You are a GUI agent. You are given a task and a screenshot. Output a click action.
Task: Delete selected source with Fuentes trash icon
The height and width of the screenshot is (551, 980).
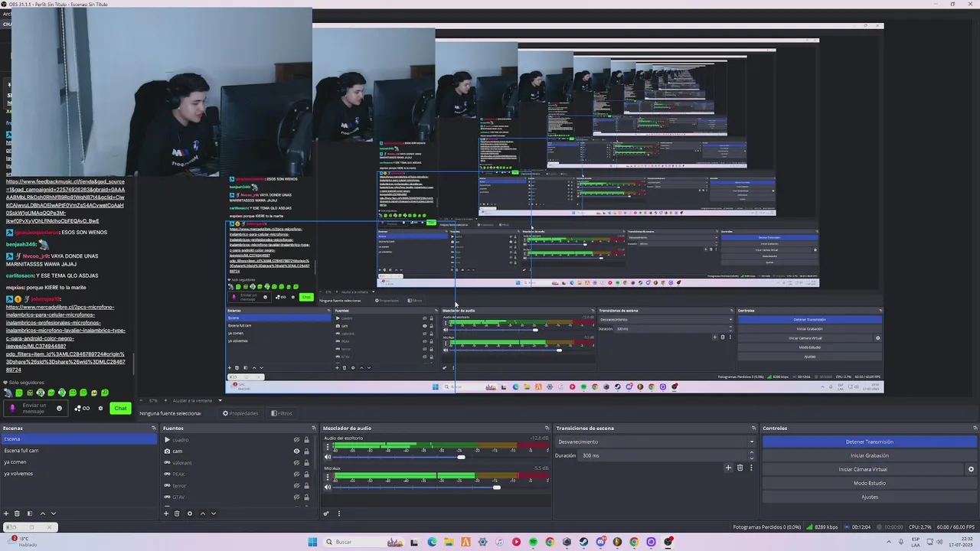click(x=177, y=514)
